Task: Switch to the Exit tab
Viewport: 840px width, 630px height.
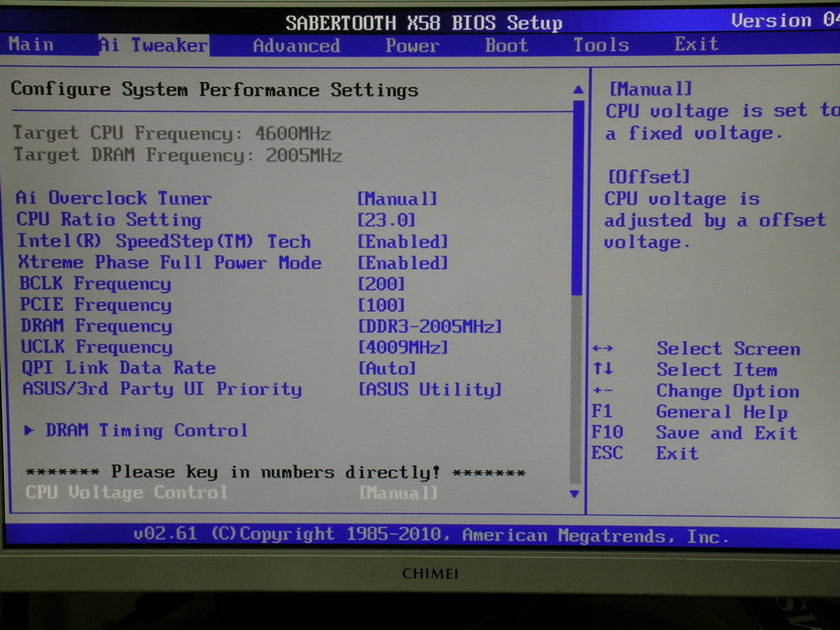Action: pos(696,43)
